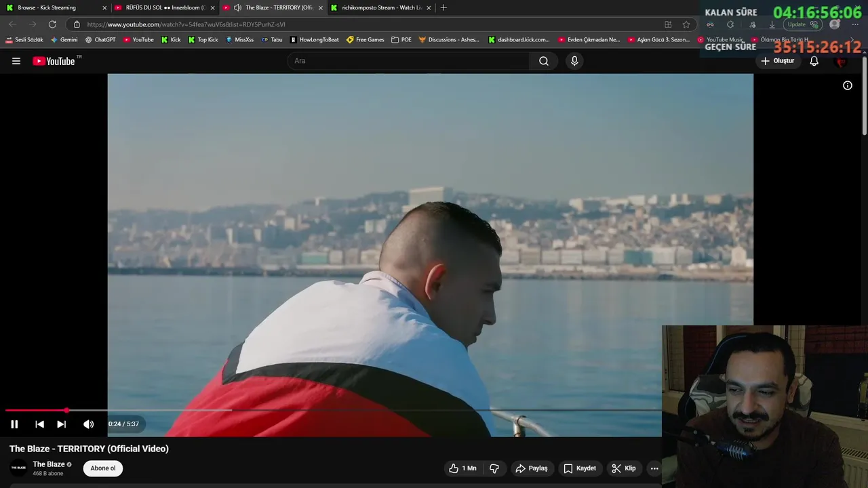Open the Tabu bookmark
The image size is (868, 488).
click(x=272, y=40)
